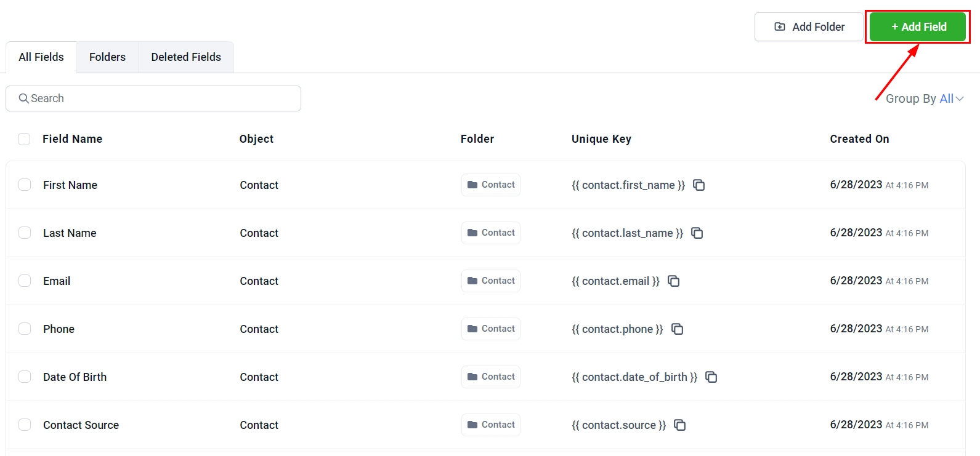The image size is (980, 456).
Task: Enable the Contact Source row checkbox
Action: (25, 425)
